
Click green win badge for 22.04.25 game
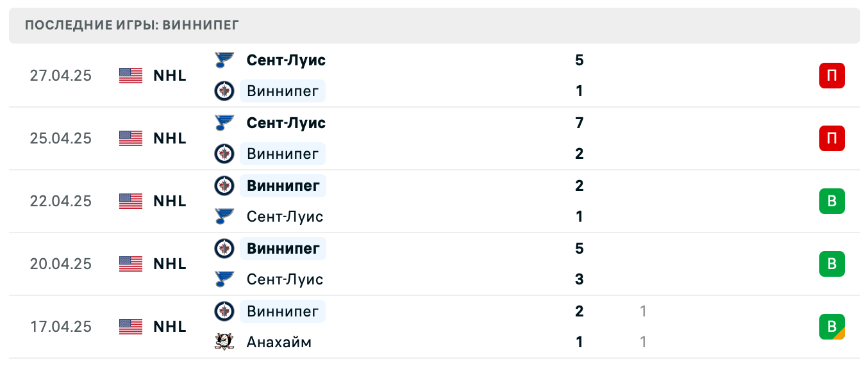coord(831,201)
